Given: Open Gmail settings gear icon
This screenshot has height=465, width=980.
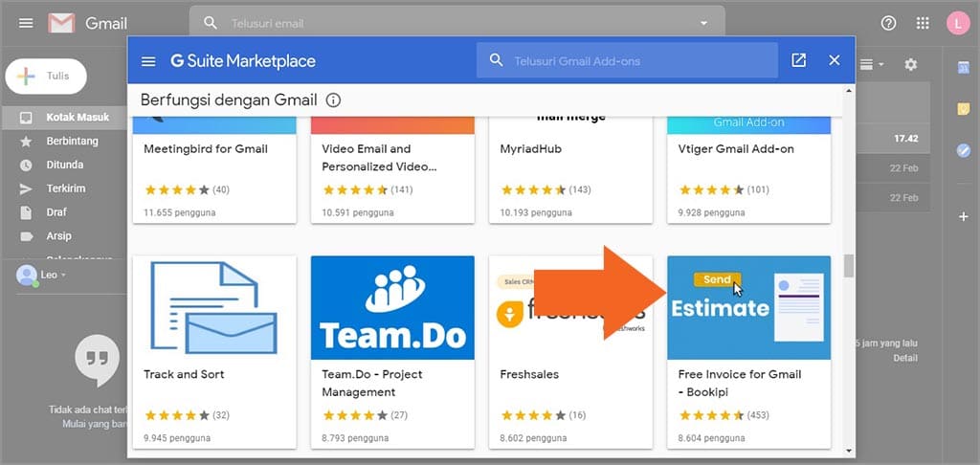Looking at the screenshot, I should tap(911, 64).
